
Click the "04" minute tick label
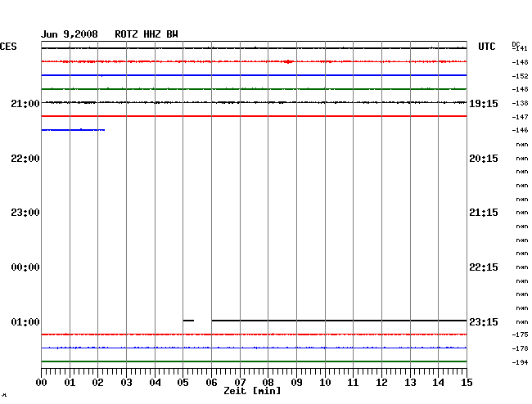point(155,383)
